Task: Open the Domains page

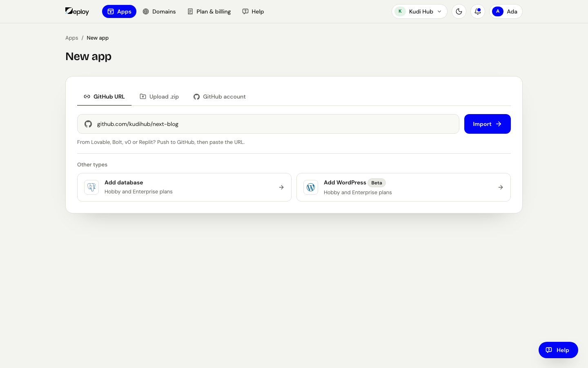Action: [x=159, y=11]
